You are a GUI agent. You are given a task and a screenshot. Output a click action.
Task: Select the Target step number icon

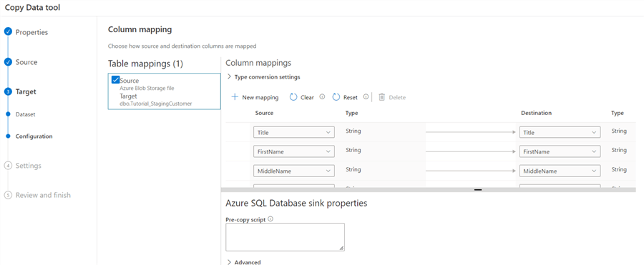(x=8, y=92)
